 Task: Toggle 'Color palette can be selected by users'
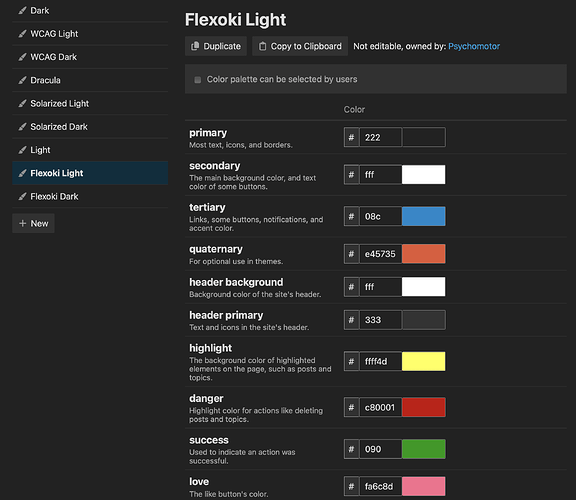(x=198, y=80)
